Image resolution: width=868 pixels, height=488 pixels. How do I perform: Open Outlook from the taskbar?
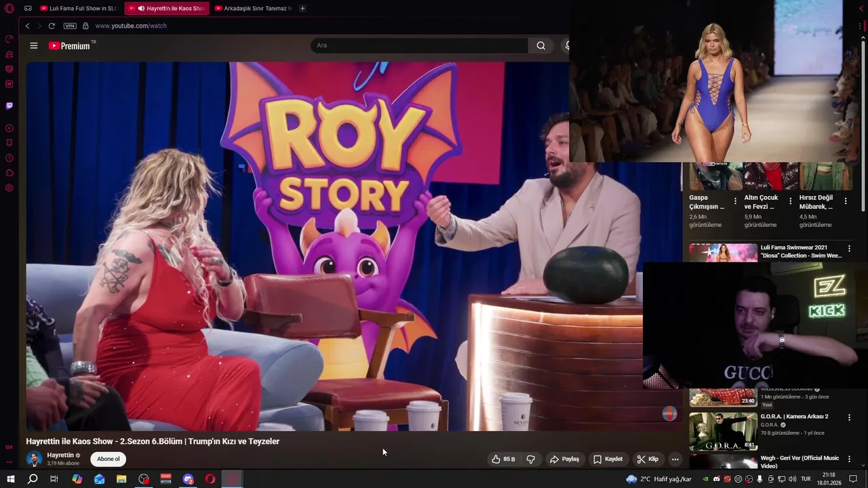coord(99,479)
